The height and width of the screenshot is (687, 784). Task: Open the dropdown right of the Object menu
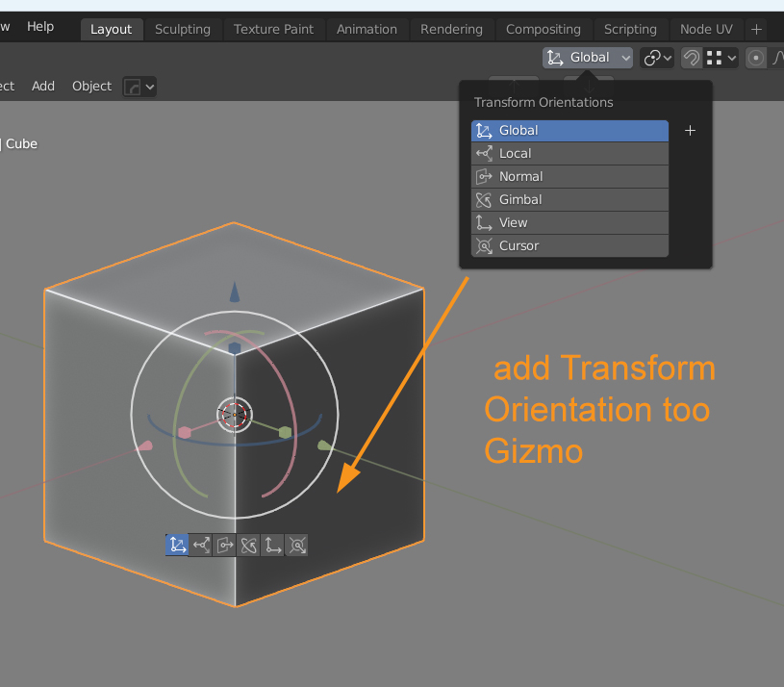click(139, 87)
